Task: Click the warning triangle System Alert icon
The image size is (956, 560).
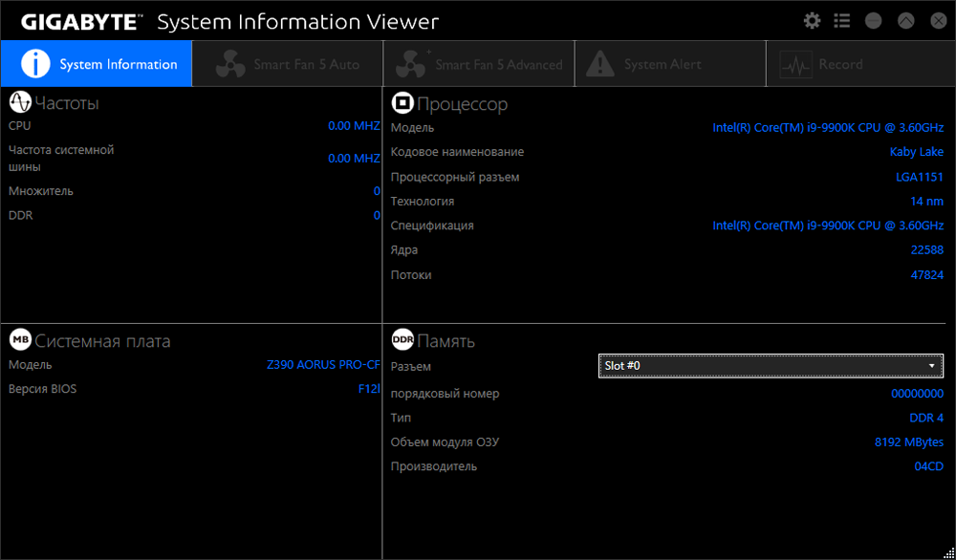Action: coord(600,64)
